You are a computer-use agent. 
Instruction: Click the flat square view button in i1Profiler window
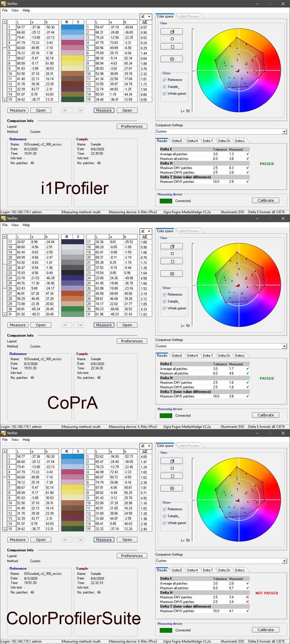pos(172,39)
